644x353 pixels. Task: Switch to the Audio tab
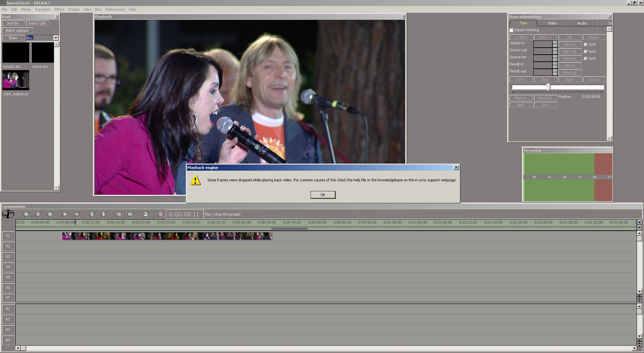(x=582, y=23)
